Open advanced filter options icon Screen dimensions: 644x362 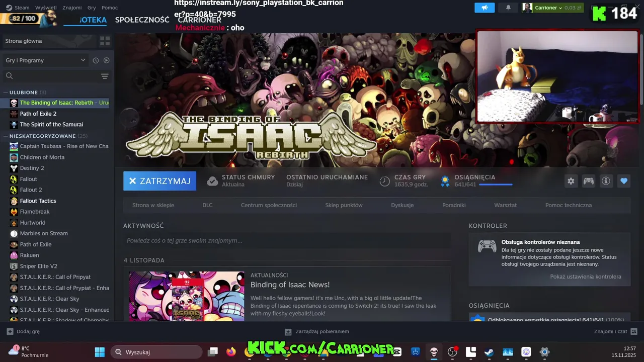tap(105, 76)
